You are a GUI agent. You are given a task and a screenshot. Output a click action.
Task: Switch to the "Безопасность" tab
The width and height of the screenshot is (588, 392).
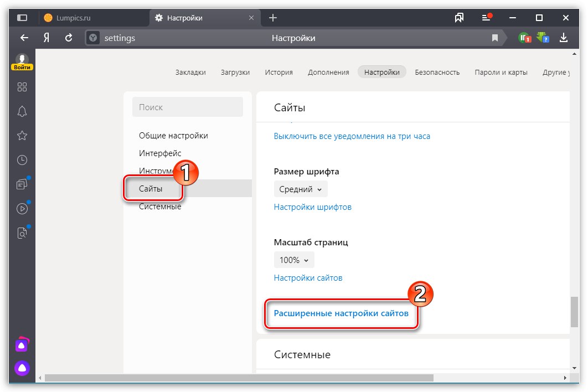437,72
